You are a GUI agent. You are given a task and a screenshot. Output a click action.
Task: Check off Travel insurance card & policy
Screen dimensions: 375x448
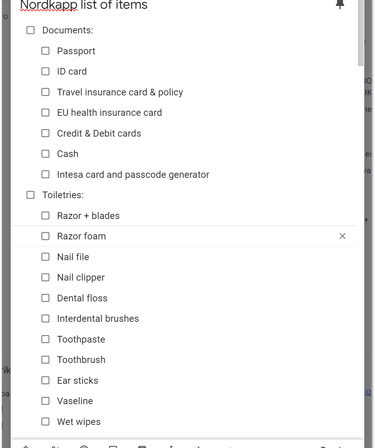[45, 92]
